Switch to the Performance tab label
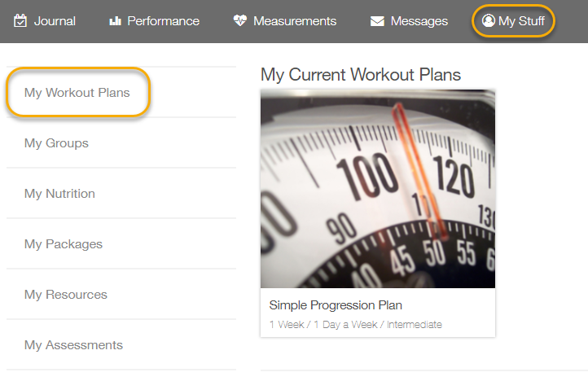588x381 pixels. coord(163,20)
